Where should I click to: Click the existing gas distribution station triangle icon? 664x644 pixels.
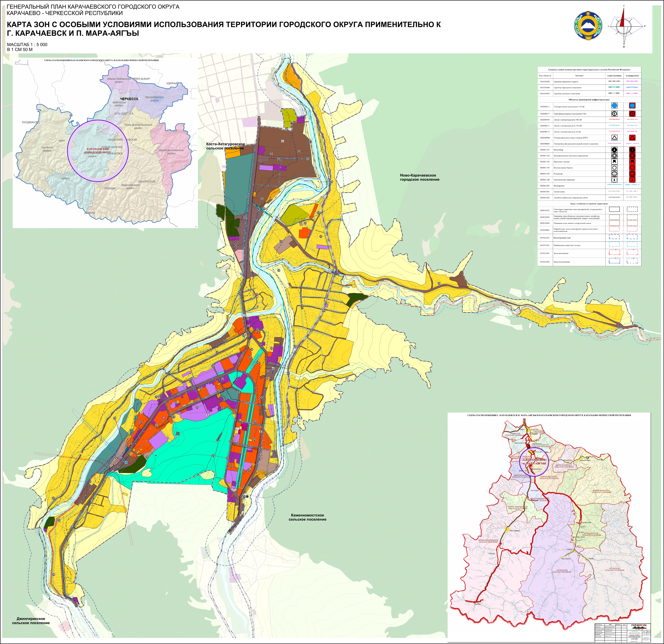point(615,138)
